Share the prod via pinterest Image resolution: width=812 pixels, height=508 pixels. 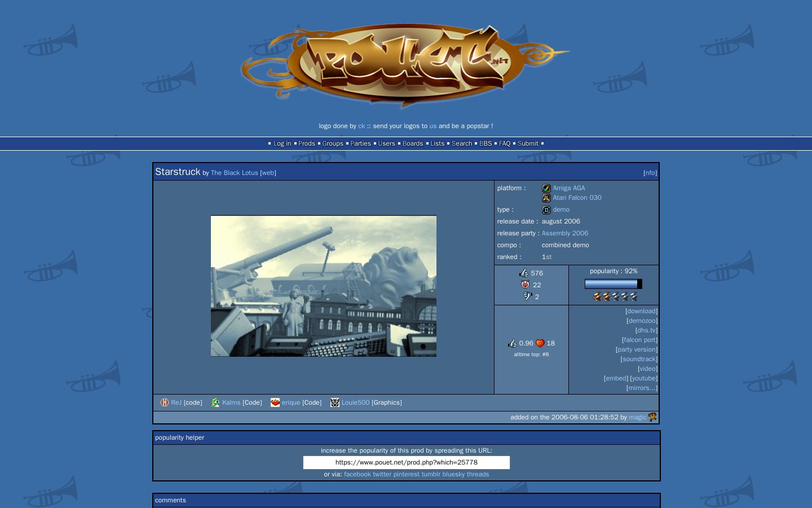[x=407, y=474]
